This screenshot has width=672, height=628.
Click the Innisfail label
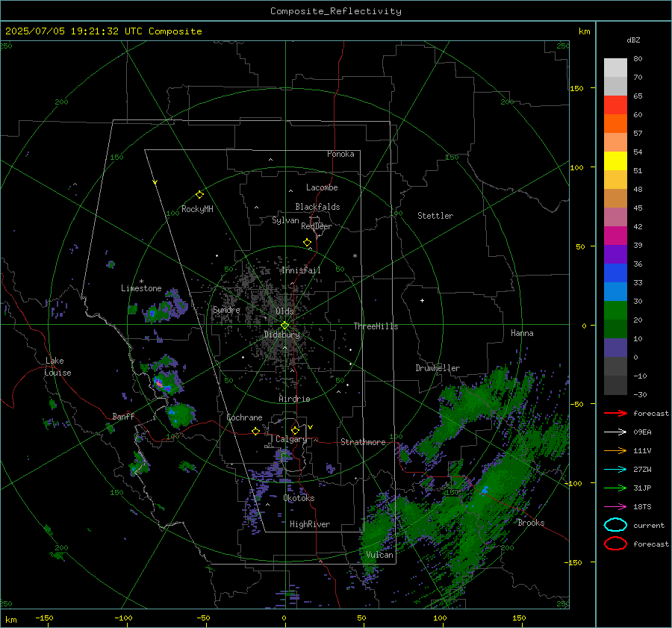point(301,270)
